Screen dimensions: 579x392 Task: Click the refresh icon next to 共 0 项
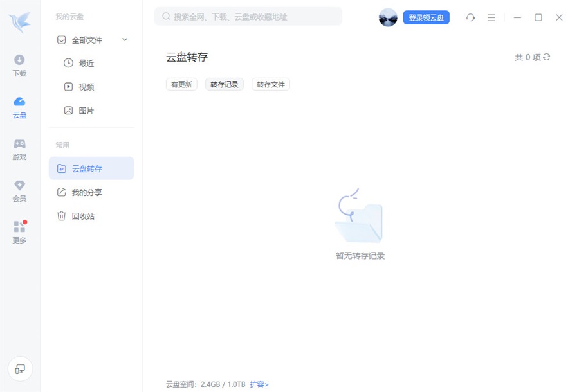coord(546,57)
